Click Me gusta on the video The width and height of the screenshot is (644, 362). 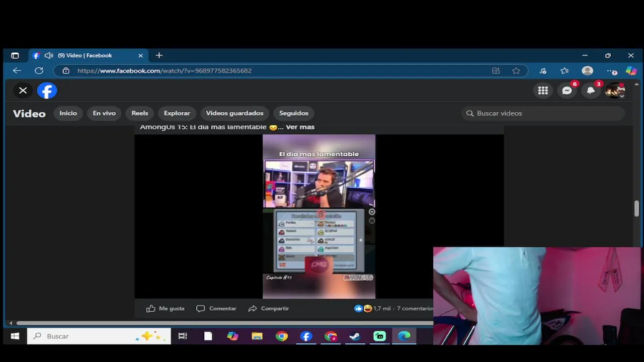pos(166,309)
